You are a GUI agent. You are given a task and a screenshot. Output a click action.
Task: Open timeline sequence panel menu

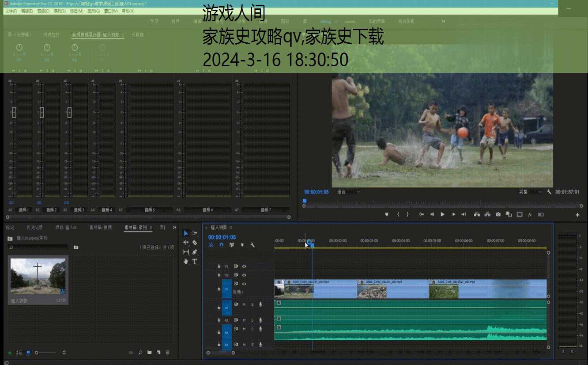[x=230, y=228]
